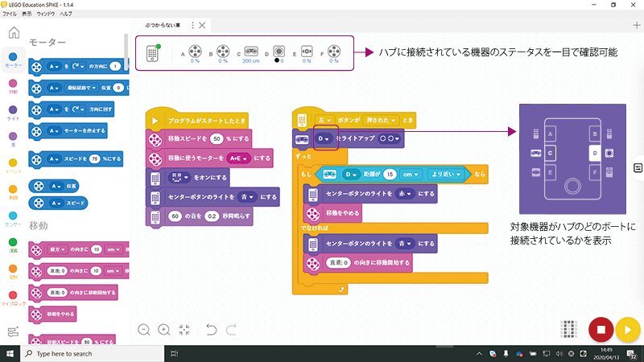Click the 移動をやめる block in palette
The height and width of the screenshot is (362, 644).
click(x=52, y=314)
